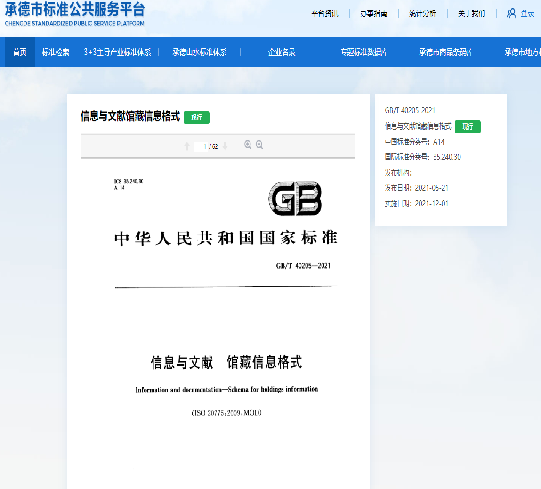
Task: Click green 现行 badge in the info sidebar
Action: click(468, 127)
